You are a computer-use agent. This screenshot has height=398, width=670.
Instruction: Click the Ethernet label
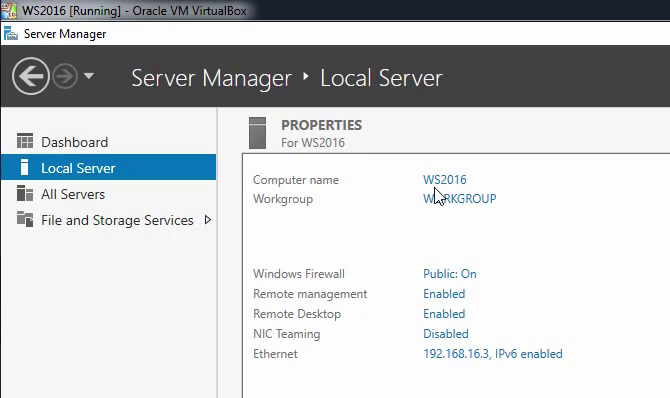click(275, 354)
